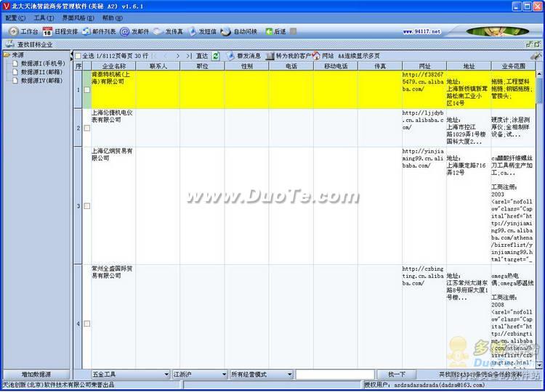Image resolution: width=545 pixels, height=392 pixels.
Task: Open 网站 website home icon
Action: click(x=315, y=56)
